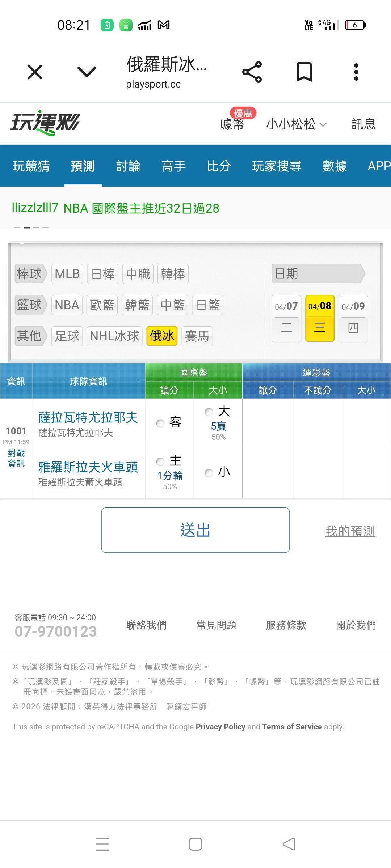Click the 送出 submit button
The height and width of the screenshot is (868, 391).
tap(195, 530)
